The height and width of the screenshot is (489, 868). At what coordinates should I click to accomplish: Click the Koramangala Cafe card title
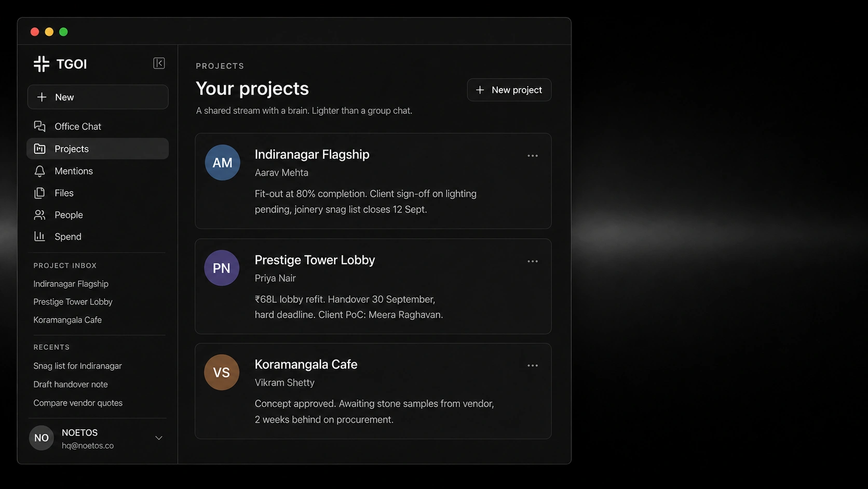tap(306, 365)
